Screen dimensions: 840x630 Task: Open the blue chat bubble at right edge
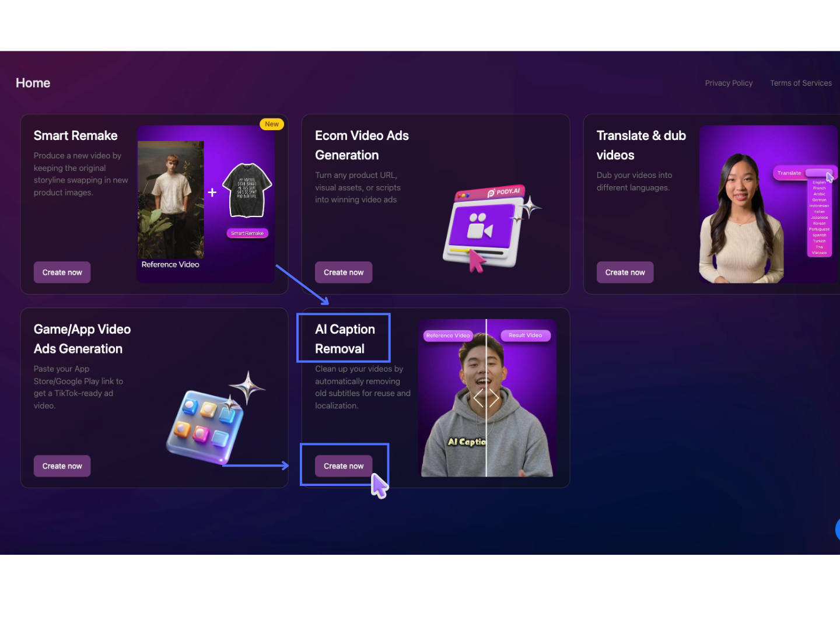(837, 530)
